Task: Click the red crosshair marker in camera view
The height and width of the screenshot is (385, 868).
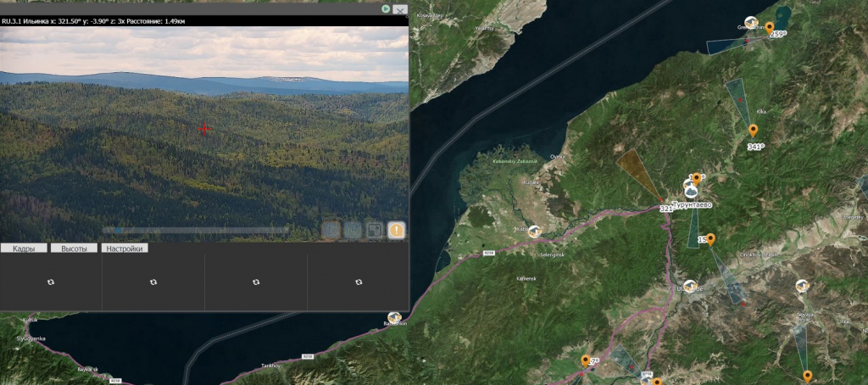Action: tap(203, 129)
